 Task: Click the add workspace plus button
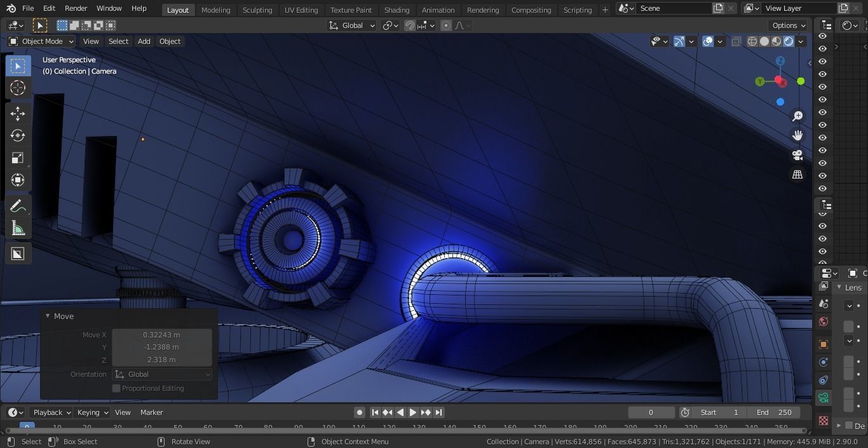point(605,10)
